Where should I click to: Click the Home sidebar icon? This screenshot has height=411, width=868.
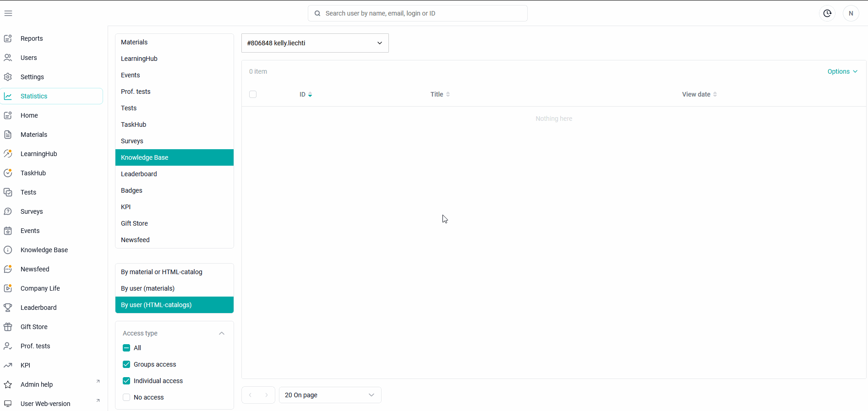(x=8, y=115)
